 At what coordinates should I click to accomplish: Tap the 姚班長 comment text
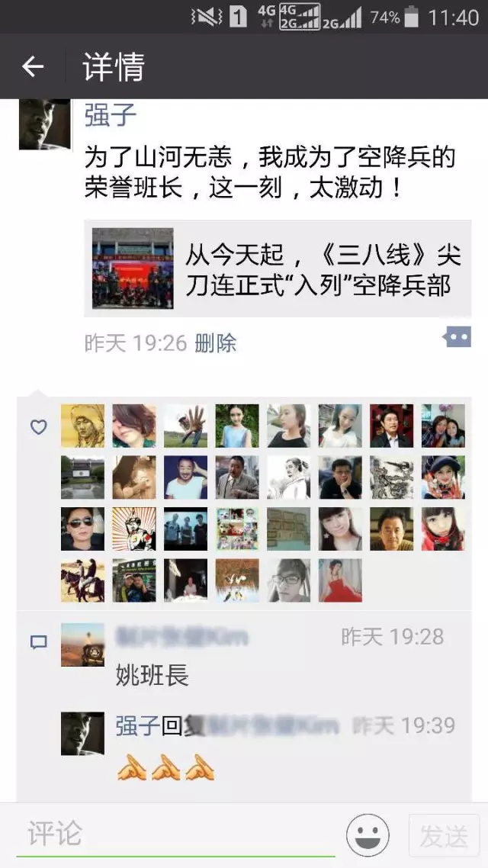[152, 676]
